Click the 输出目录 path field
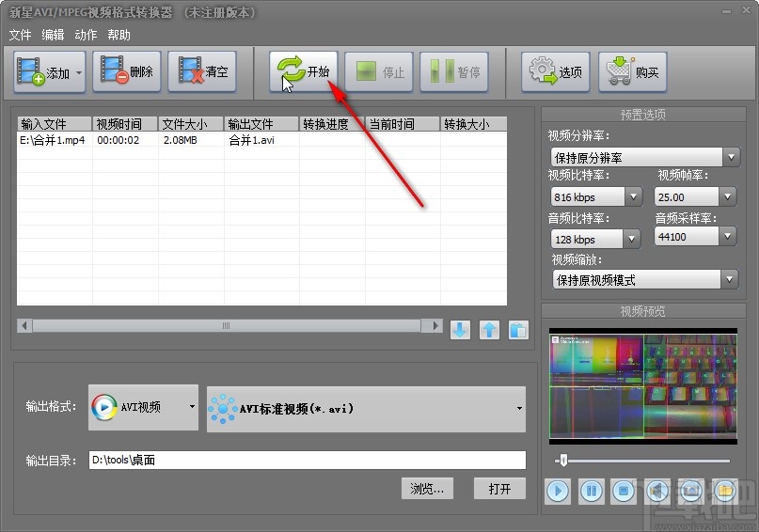The width and height of the screenshot is (759, 532). pos(308,460)
